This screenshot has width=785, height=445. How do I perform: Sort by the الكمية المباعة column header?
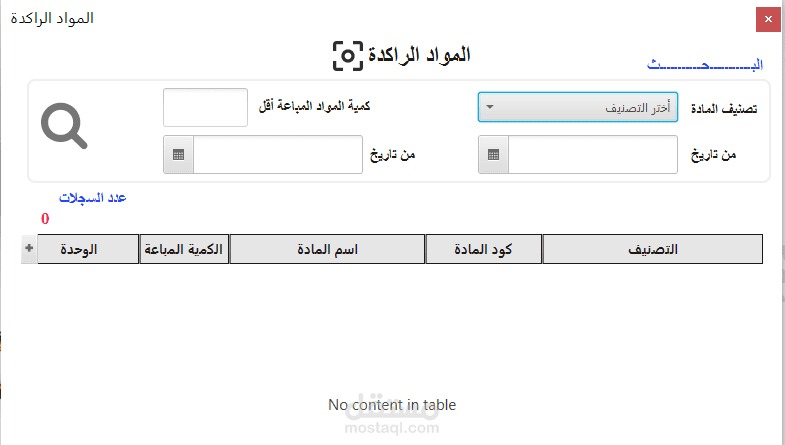pos(183,249)
